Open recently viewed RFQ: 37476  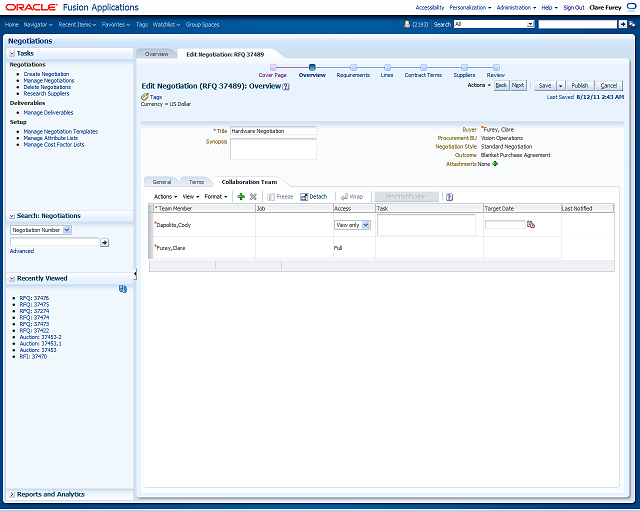[x=34, y=298]
